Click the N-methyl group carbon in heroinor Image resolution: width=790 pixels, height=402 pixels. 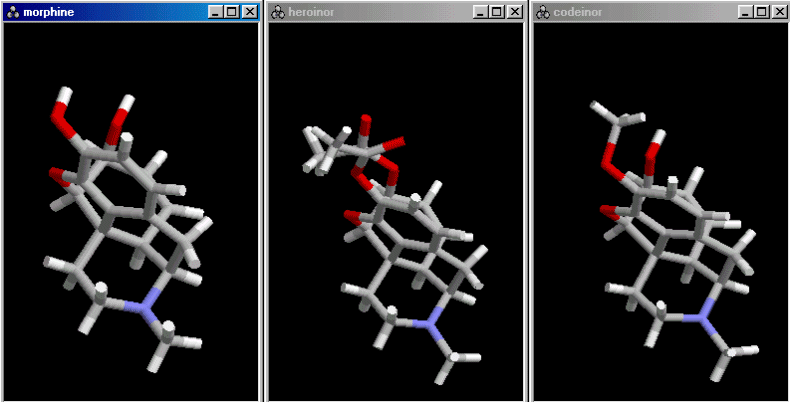click(456, 356)
